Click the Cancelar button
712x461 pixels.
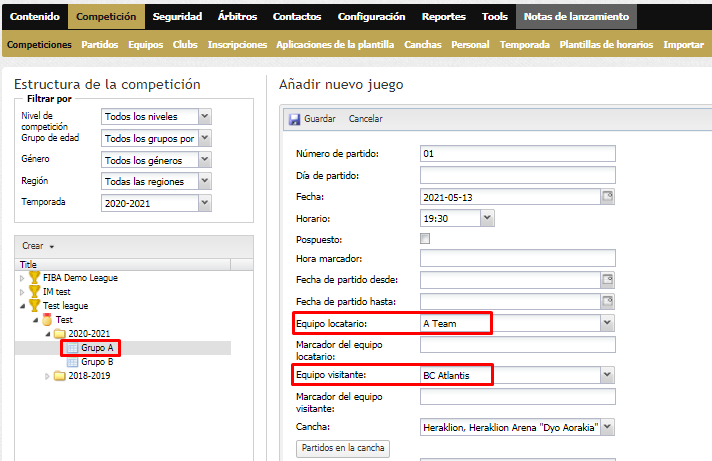click(x=366, y=119)
